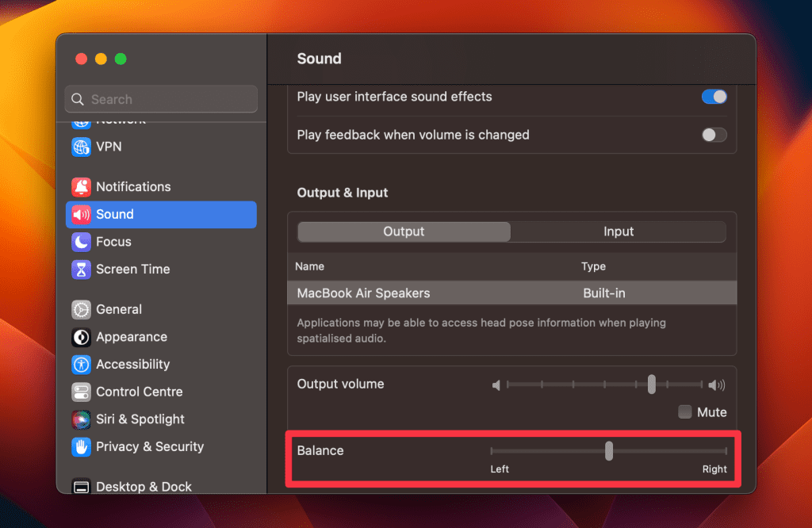812x528 pixels.
Task: Disable Play user interface sound effects
Action: point(714,97)
